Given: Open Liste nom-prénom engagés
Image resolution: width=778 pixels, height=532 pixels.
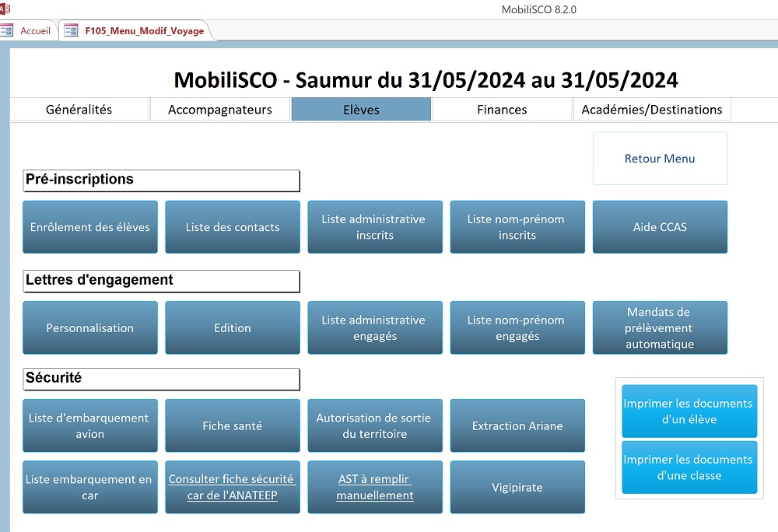Looking at the screenshot, I should click(517, 327).
